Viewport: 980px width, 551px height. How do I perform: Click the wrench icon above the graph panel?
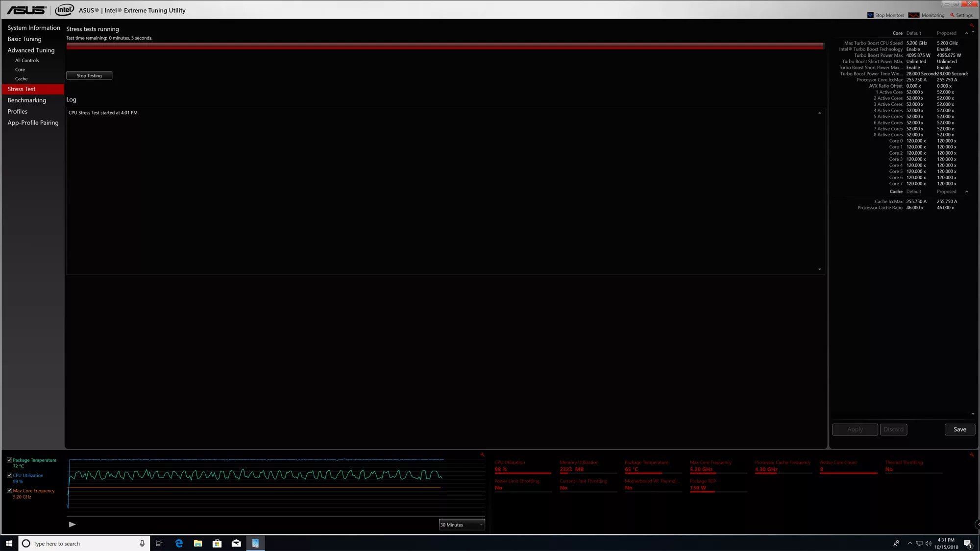click(482, 455)
